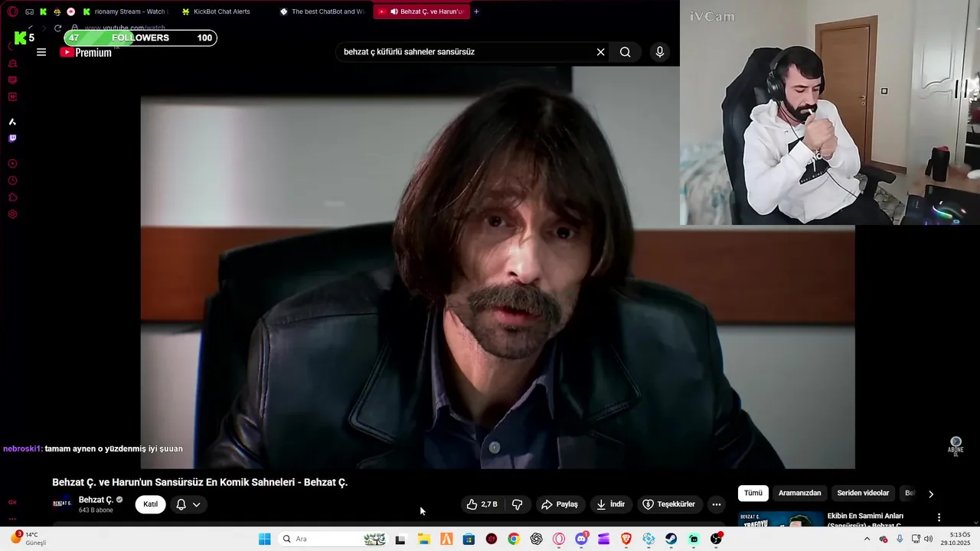Image resolution: width=980 pixels, height=551 pixels.
Task: Open Twitch in Opera GX sidebar
Action: click(12, 139)
